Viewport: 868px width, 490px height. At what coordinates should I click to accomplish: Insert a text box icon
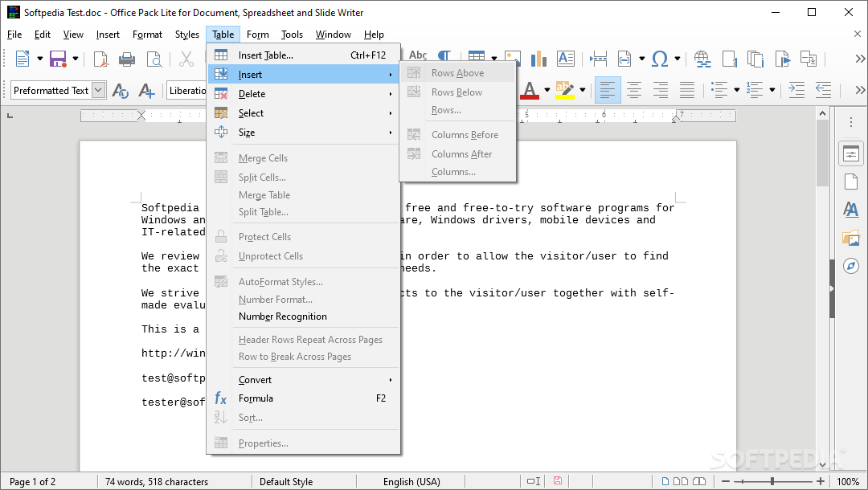point(565,59)
